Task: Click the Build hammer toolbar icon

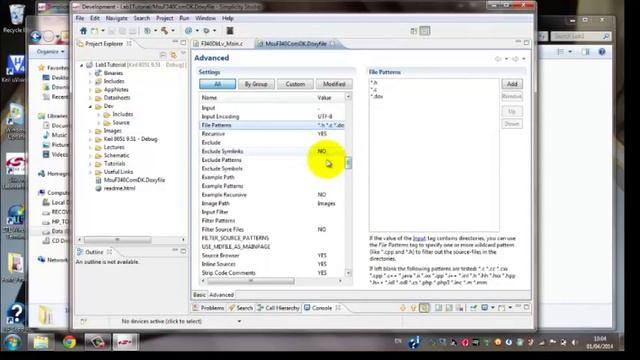Action: pos(164,31)
